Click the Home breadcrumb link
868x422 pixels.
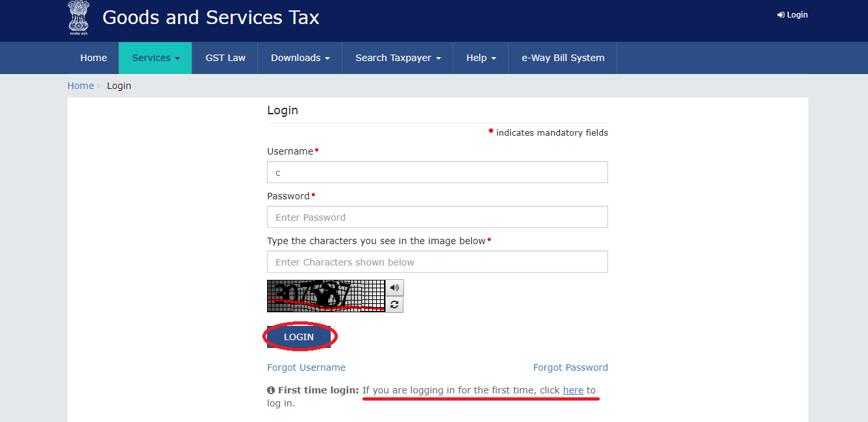(x=81, y=86)
